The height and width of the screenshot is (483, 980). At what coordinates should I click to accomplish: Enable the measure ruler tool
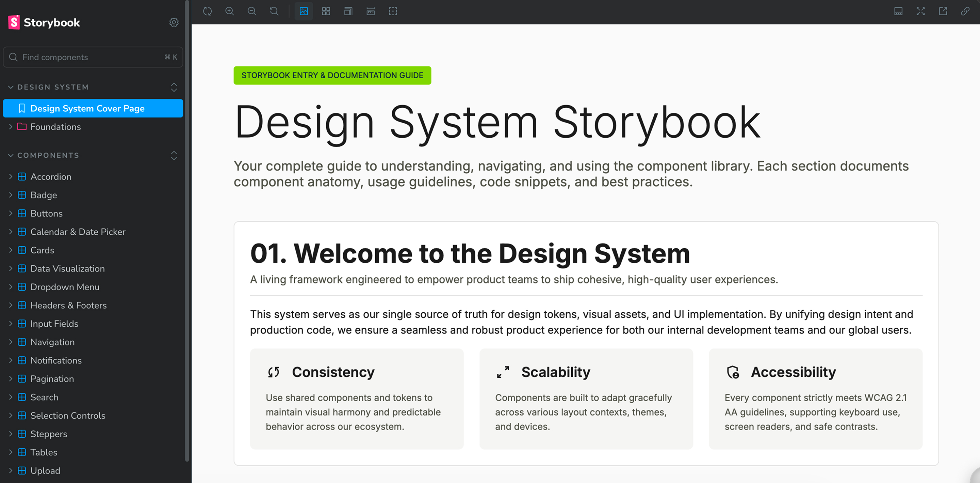point(371,11)
